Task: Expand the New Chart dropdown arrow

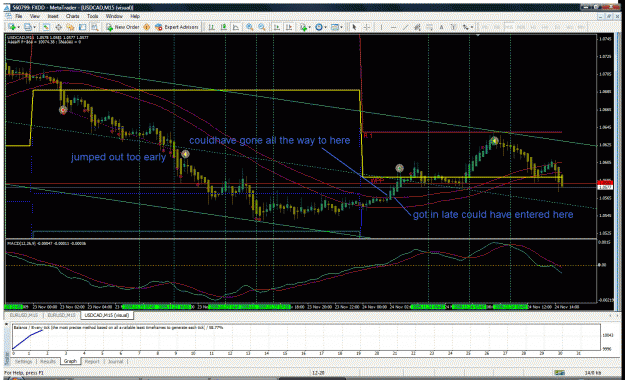Action: click(18, 28)
